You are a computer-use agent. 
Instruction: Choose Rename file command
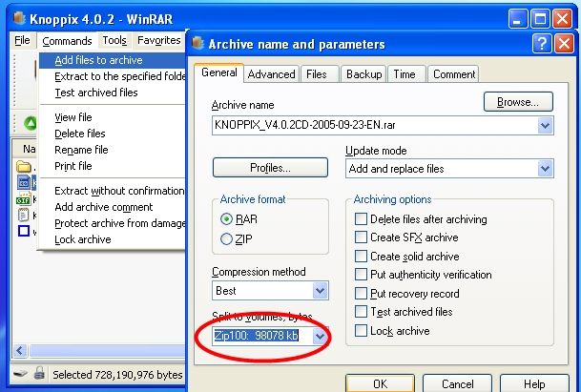pyautogui.click(x=113, y=150)
